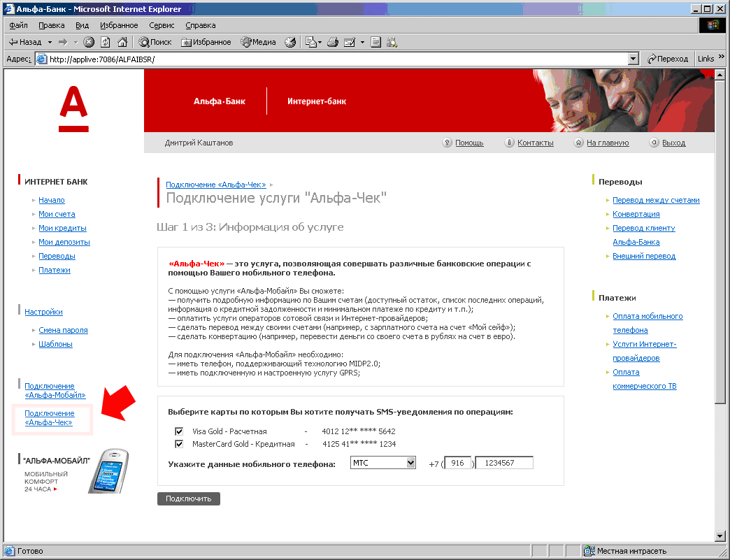Follow the Внешний перевод link
This screenshot has height=560, width=730.
[x=644, y=256]
